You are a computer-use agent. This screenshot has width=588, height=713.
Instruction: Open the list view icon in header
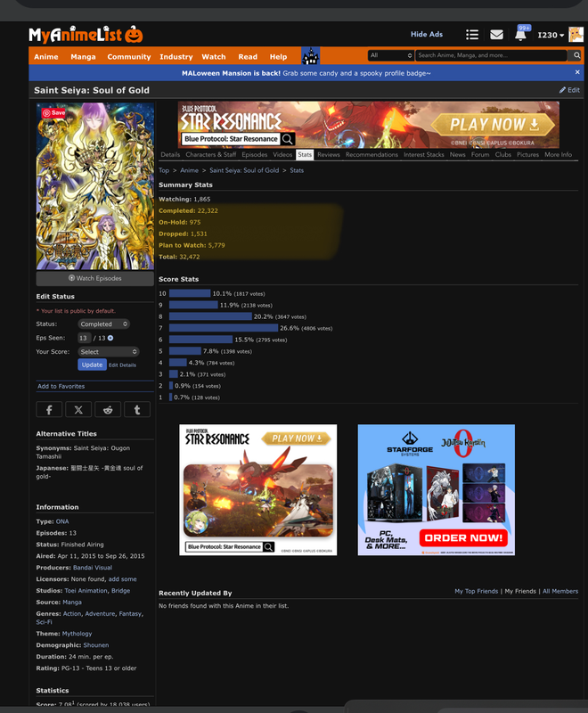[x=472, y=35]
